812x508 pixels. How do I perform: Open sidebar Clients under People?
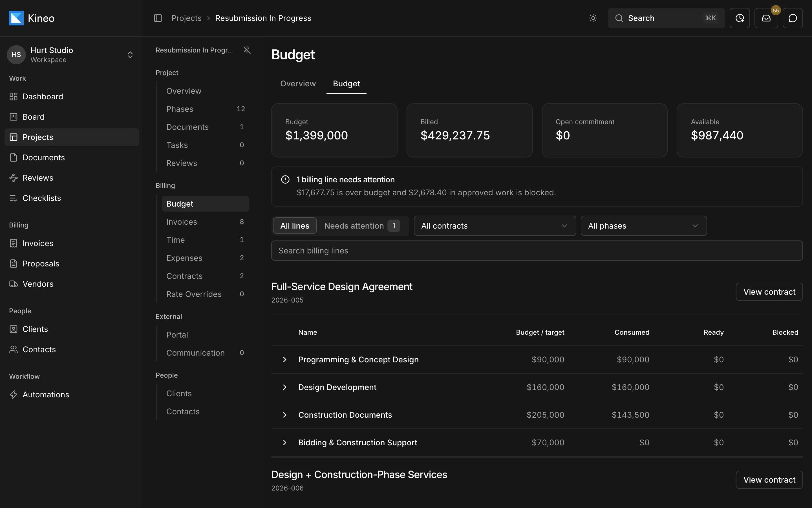[x=72, y=329]
